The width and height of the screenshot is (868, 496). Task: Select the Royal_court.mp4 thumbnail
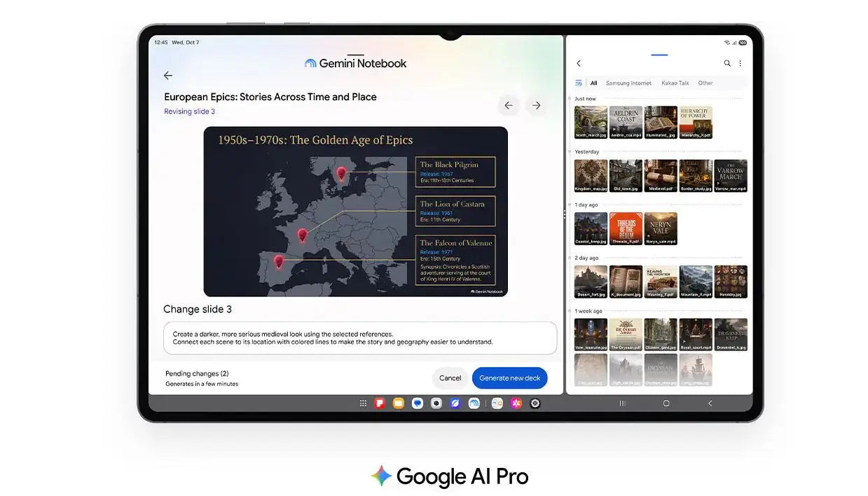tap(696, 335)
